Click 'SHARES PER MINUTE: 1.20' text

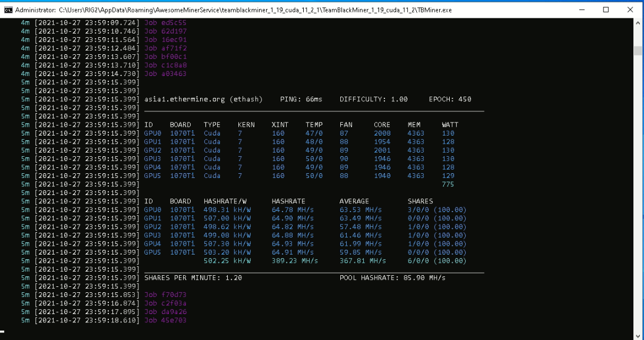coord(193,278)
